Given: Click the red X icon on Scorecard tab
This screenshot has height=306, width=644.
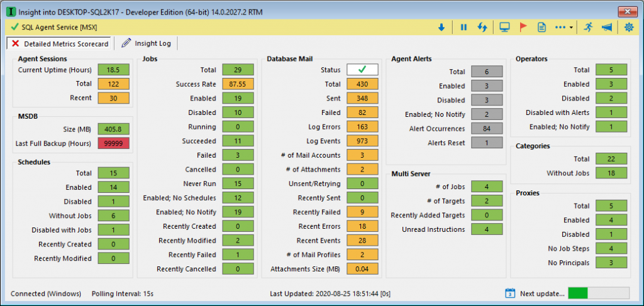Looking at the screenshot, I should coord(16,43).
